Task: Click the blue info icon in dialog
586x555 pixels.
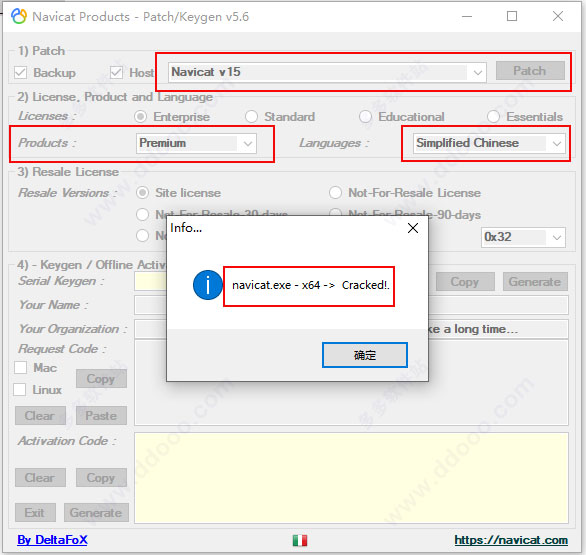Action: pos(208,285)
